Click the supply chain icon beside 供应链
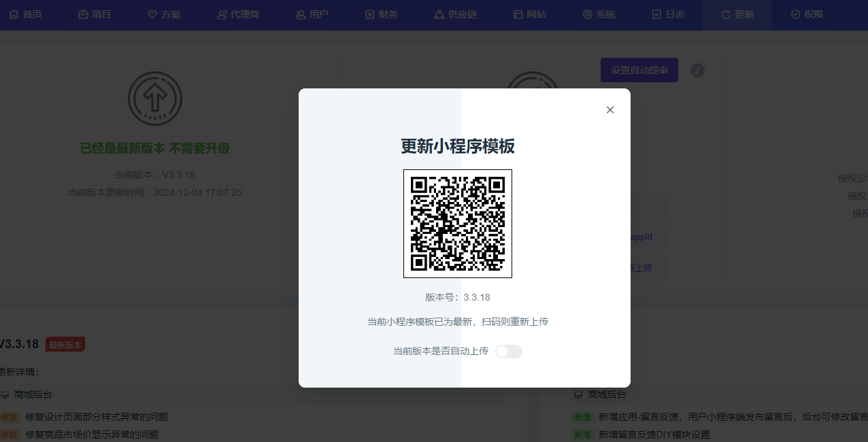 pos(439,14)
